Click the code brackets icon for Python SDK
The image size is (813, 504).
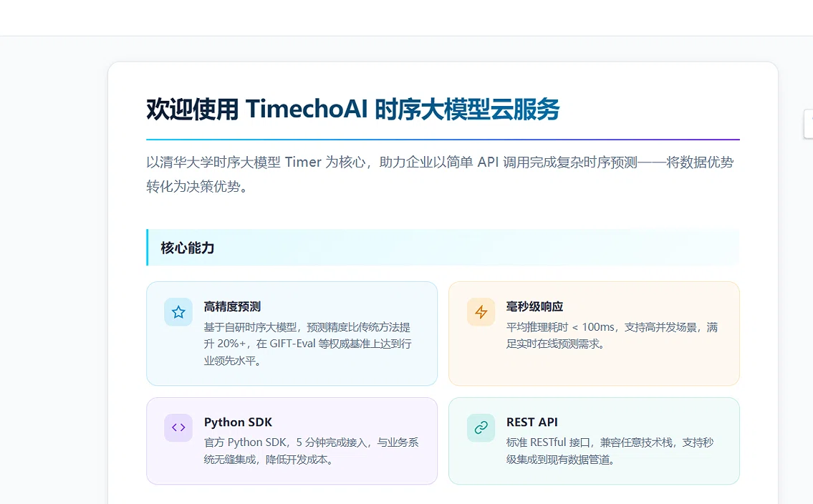pos(178,427)
